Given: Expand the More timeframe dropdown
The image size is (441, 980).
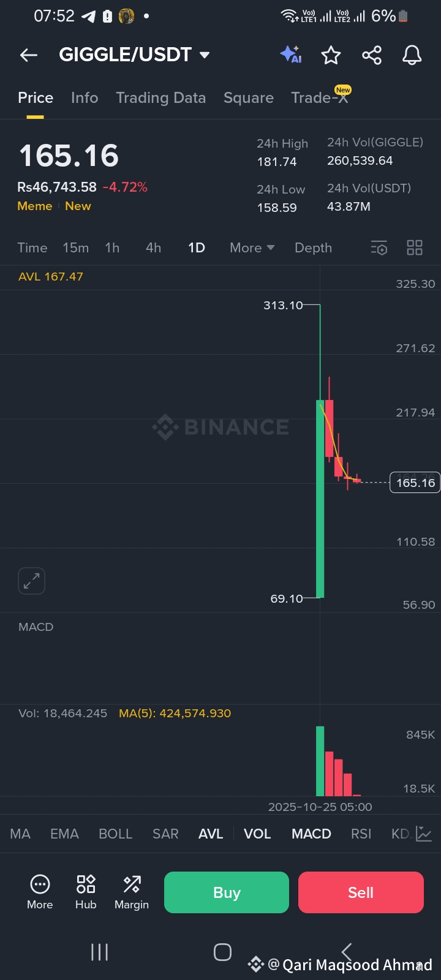Looking at the screenshot, I should pos(252,247).
